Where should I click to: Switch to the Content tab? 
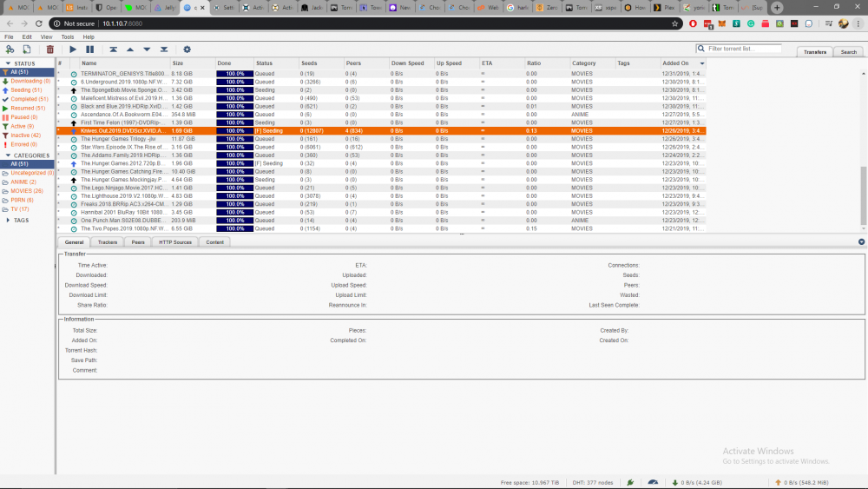[214, 242]
